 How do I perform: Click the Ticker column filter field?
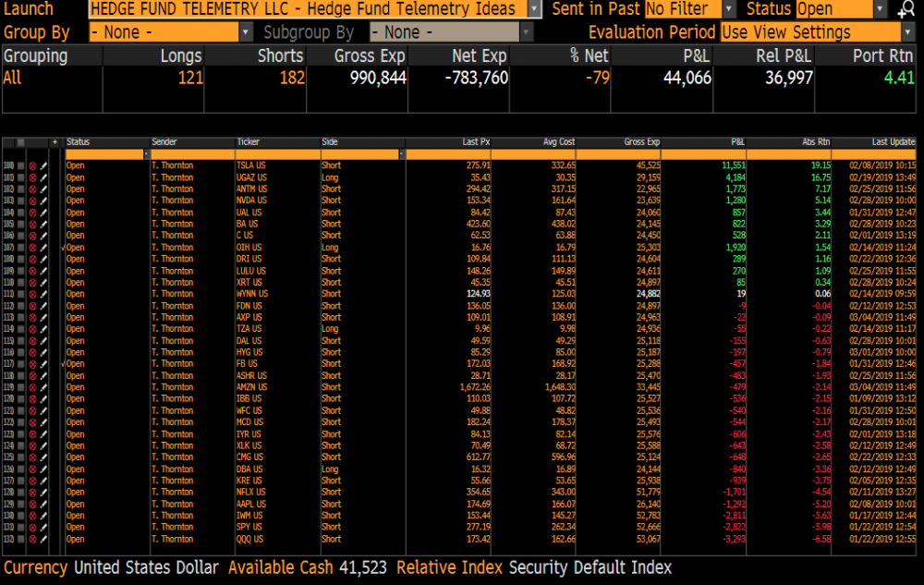[277, 154]
